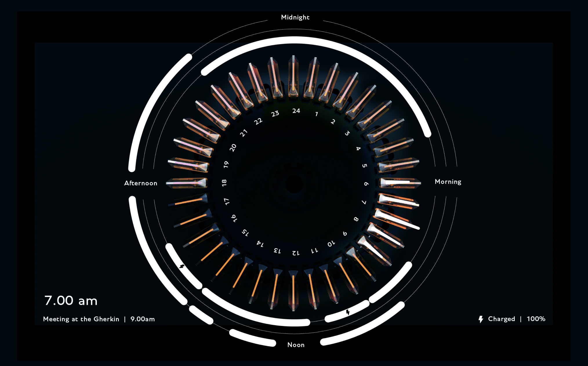The image size is (588, 366).
Task: Select the glowing crystal at hour 6
Action: (x=400, y=182)
